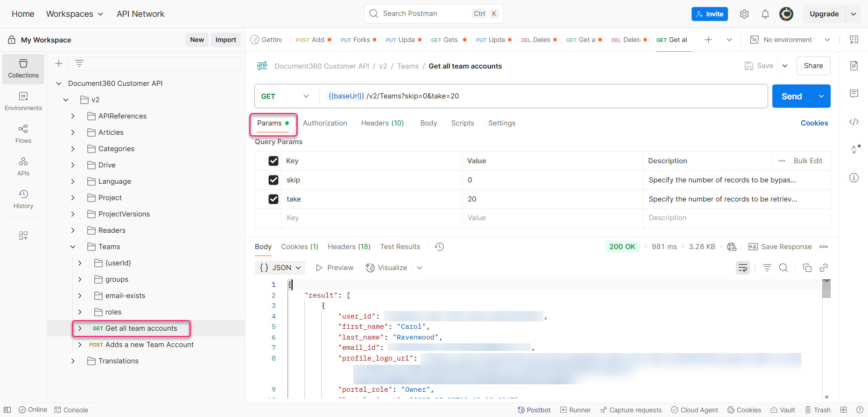This screenshot has height=417, width=868.
Task: Open the Cookies link
Action: [814, 123]
